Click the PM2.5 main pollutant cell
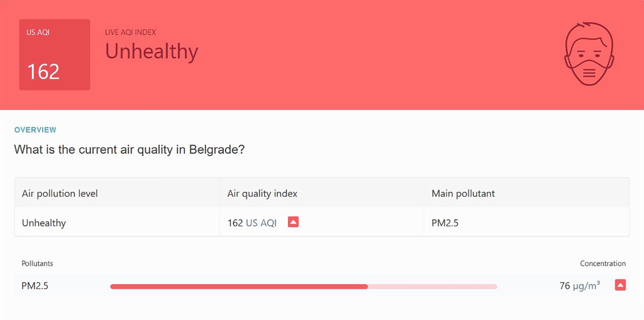Screen dimensions: 644x320 (445, 223)
